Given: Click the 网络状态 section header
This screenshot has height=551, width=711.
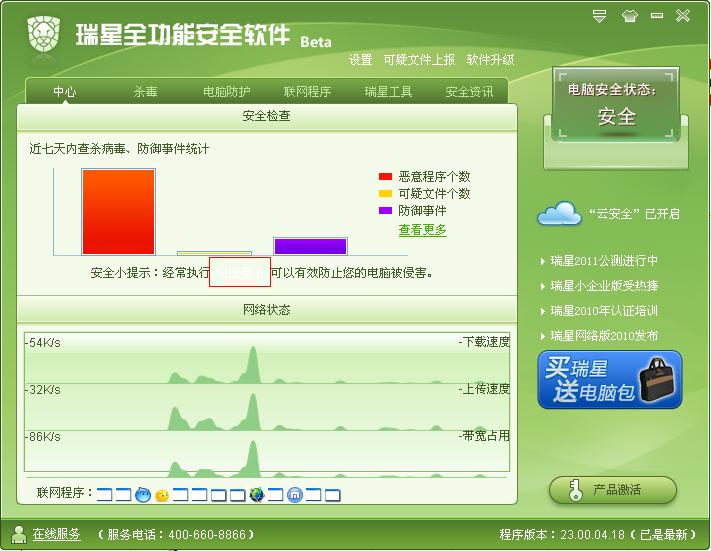Looking at the screenshot, I should [x=267, y=310].
